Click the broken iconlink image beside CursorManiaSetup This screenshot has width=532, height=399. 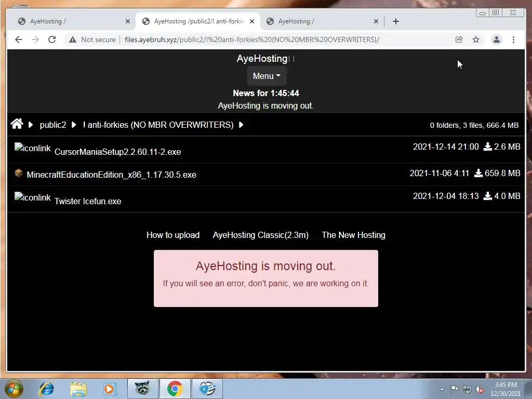click(33, 148)
